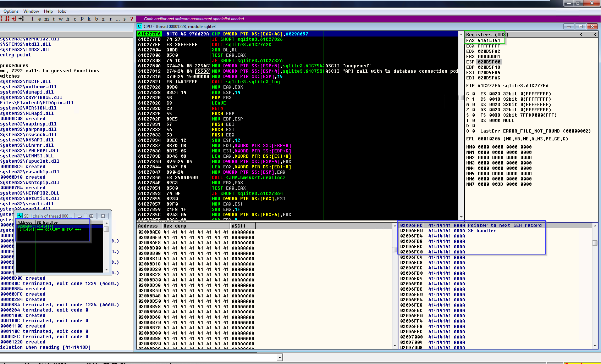The height and width of the screenshot is (364, 601).
Task: Open the memory map 'm' toolbar button
Action: tap(46, 19)
